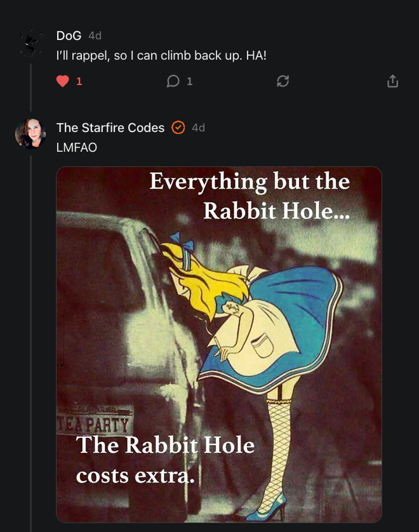
Task: Share DoG's comment using the share icon
Action: tap(392, 81)
